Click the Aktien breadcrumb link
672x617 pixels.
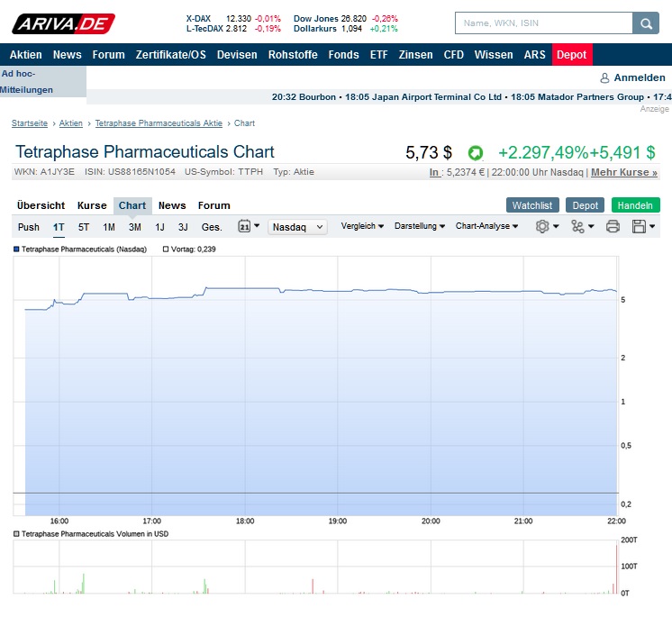(71, 123)
